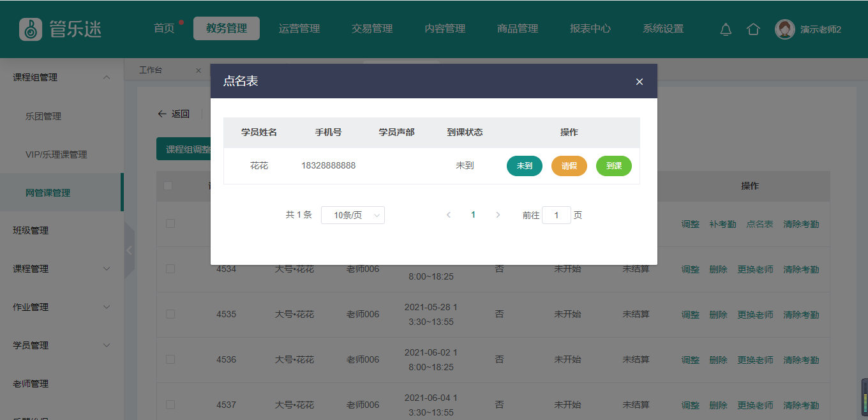Viewport: 868px width, 420px height.
Task: Click the home icon in header
Action: (x=753, y=29)
